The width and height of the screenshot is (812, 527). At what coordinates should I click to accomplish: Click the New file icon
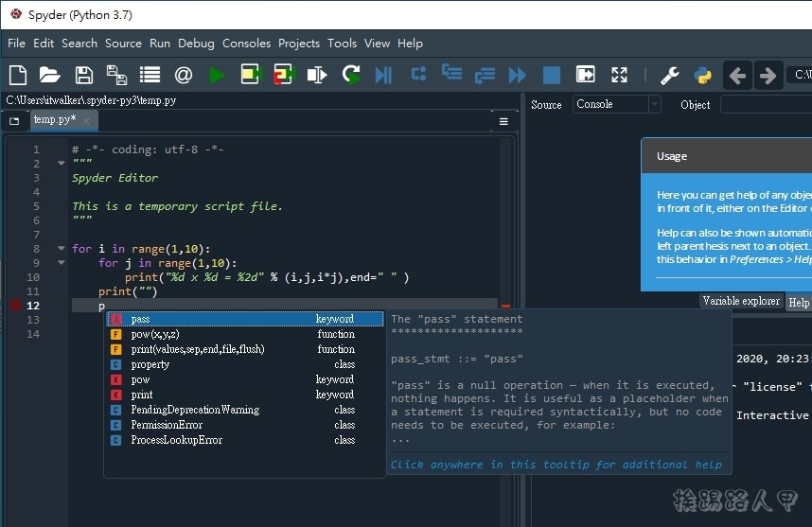[x=18, y=75]
